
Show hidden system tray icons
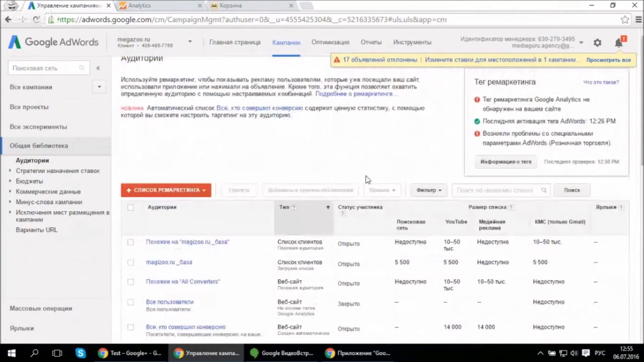540,353
